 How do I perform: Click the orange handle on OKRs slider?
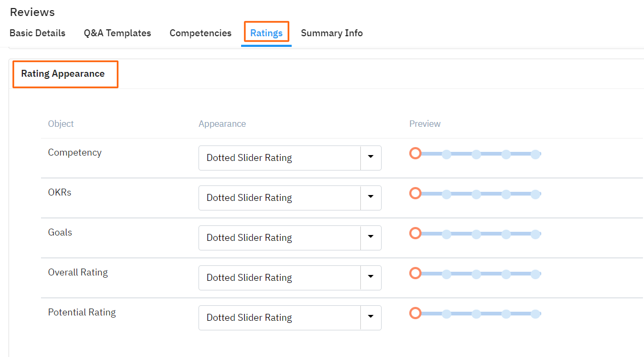point(415,193)
